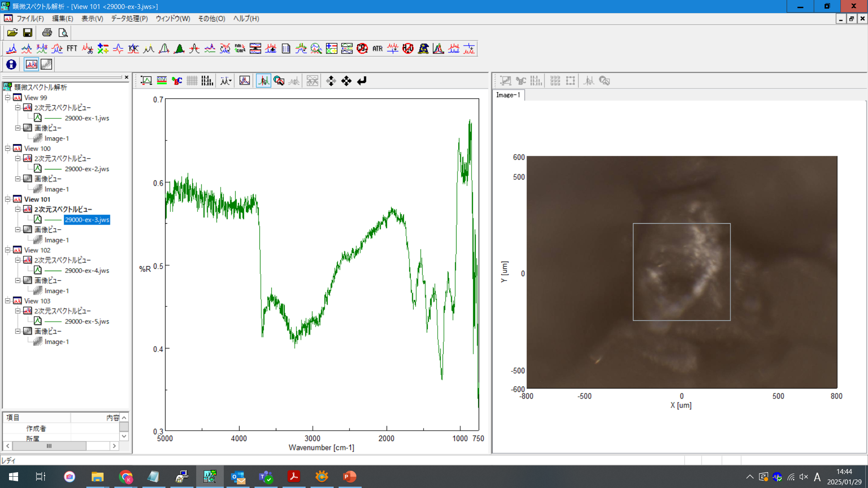Click the KK transform icon
The width and height of the screenshot is (868, 488).
click(133, 48)
